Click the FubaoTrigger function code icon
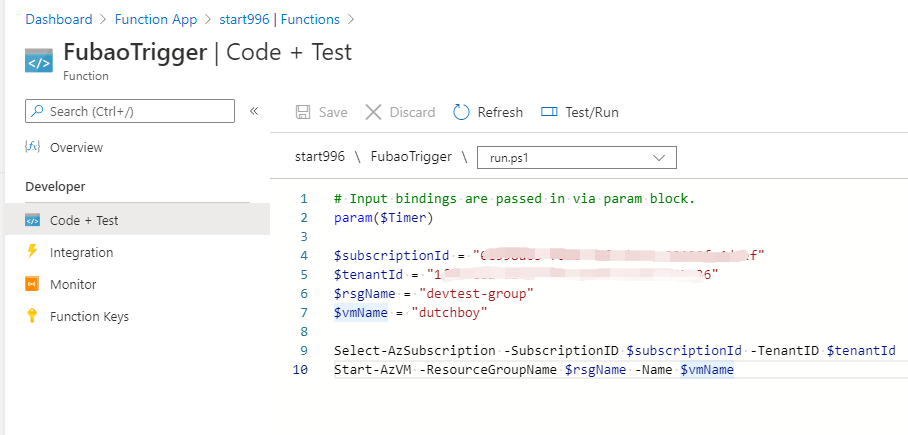908x435 pixels. tap(39, 61)
